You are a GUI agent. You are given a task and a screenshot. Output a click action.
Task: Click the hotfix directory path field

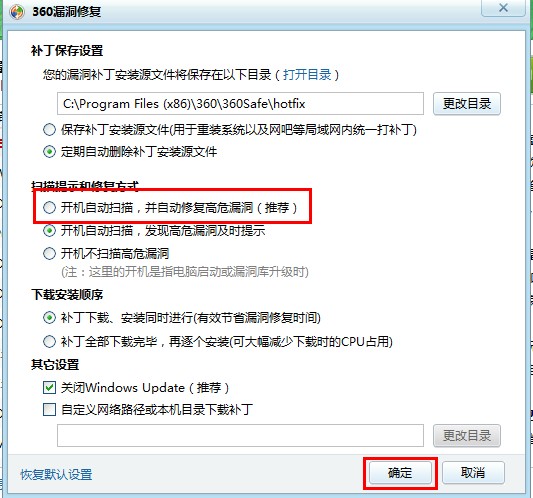pos(240,103)
